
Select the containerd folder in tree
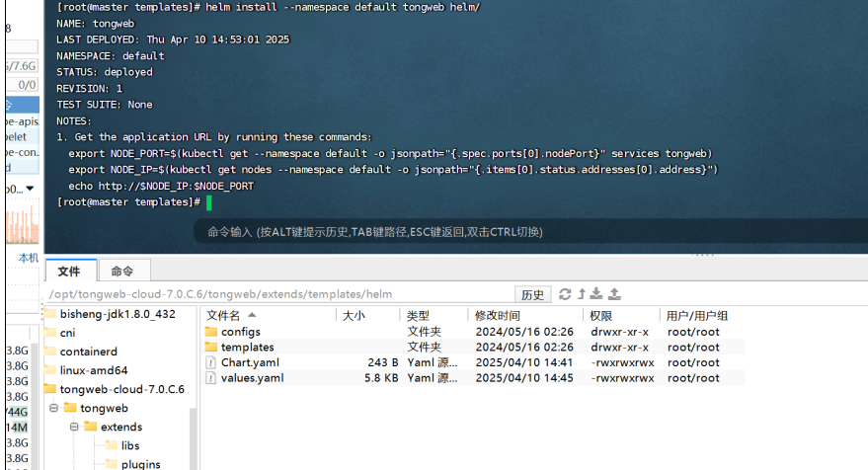89,352
